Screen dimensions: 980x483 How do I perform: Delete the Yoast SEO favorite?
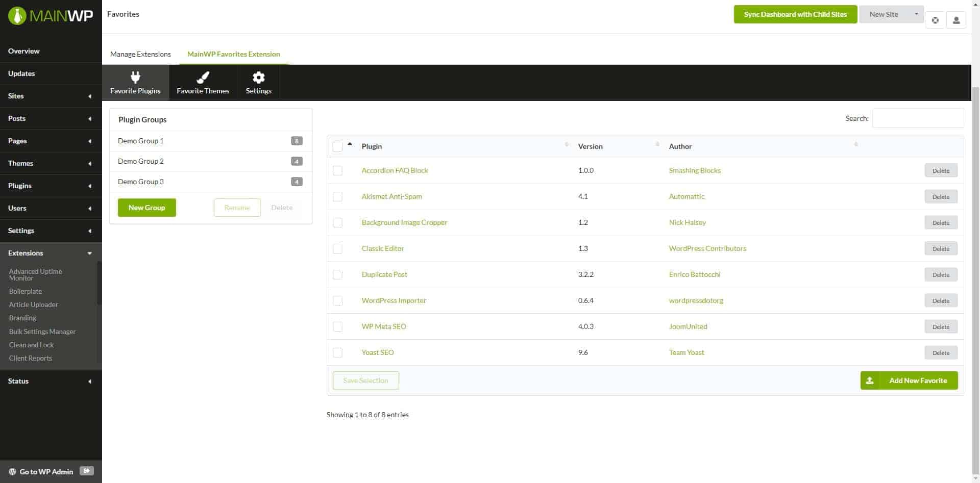[941, 352]
